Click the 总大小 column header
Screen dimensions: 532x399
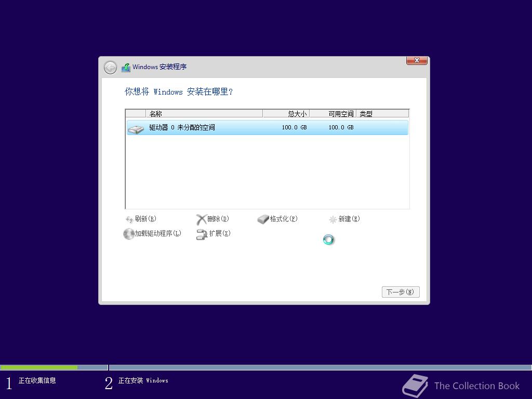point(286,114)
